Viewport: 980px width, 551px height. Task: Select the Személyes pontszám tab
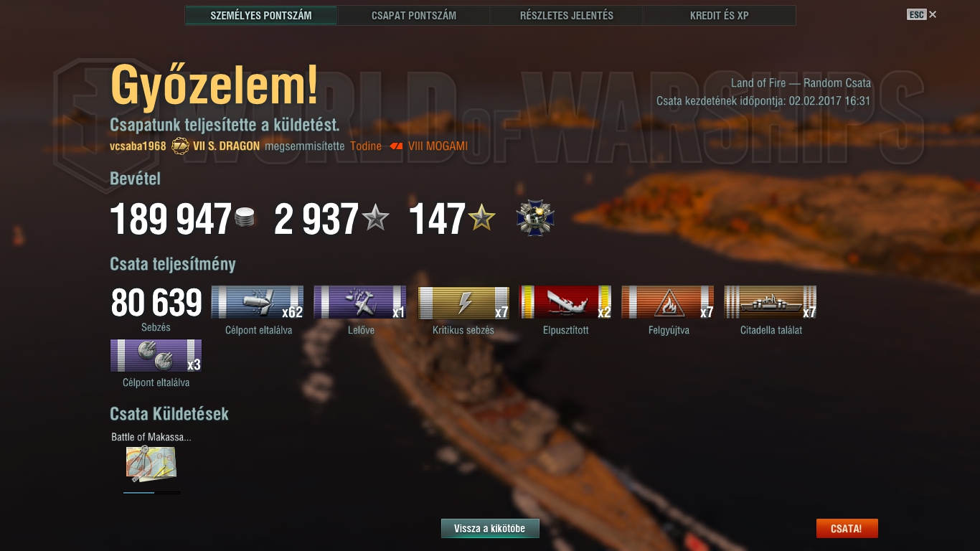[261, 15]
